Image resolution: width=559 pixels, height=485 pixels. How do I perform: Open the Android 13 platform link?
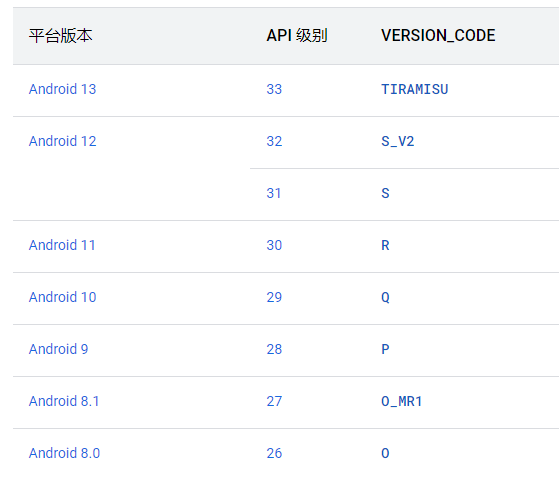point(62,89)
